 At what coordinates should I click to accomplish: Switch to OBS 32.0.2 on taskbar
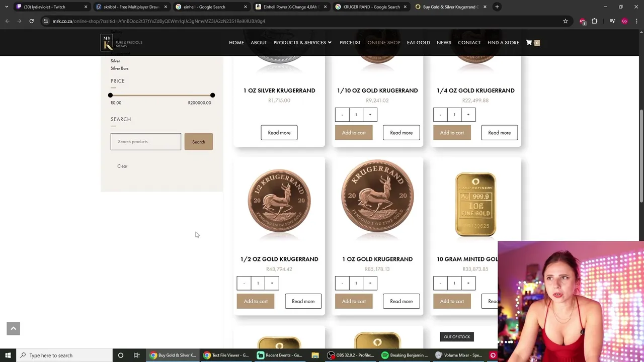351,355
